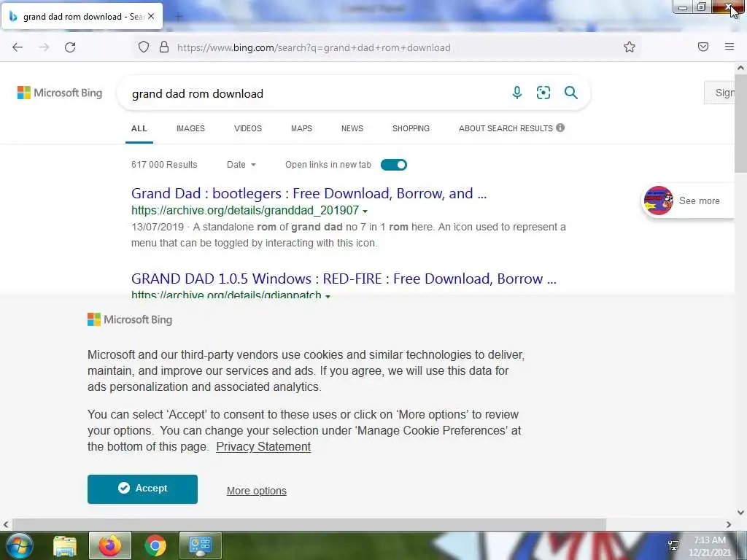Go back with the browser back arrow
This screenshot has width=747, height=560.
[x=18, y=47]
